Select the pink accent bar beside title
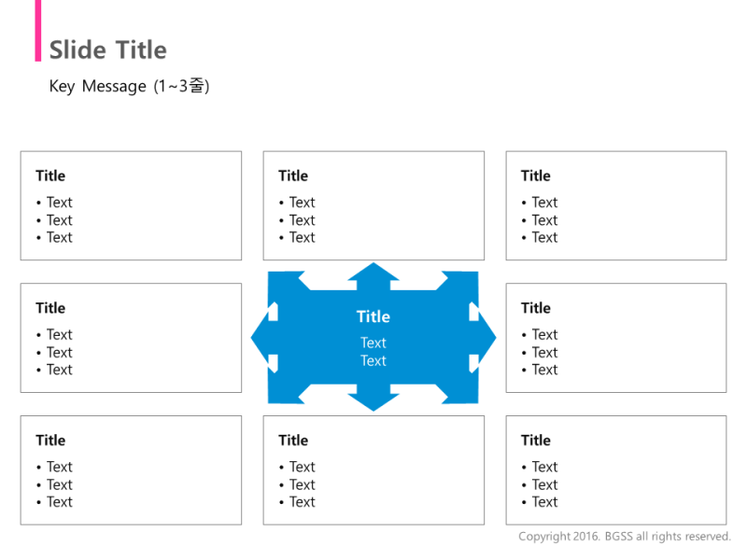This screenshot has height=560, width=747. pos(38,31)
